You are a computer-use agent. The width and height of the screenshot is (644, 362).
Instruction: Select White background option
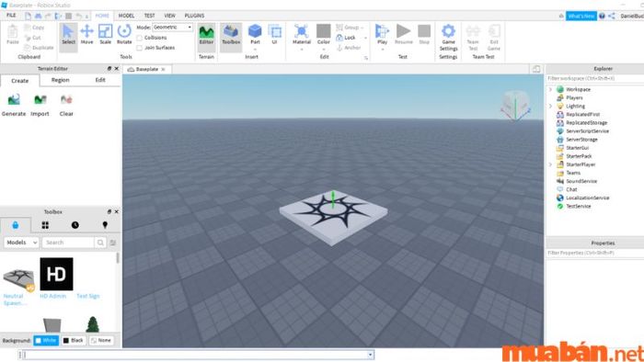tap(46, 340)
